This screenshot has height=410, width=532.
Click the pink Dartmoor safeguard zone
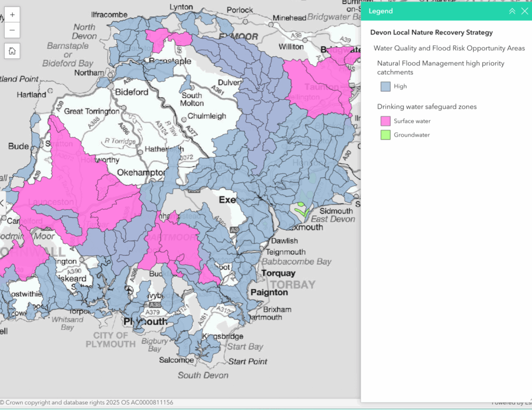click(177, 244)
